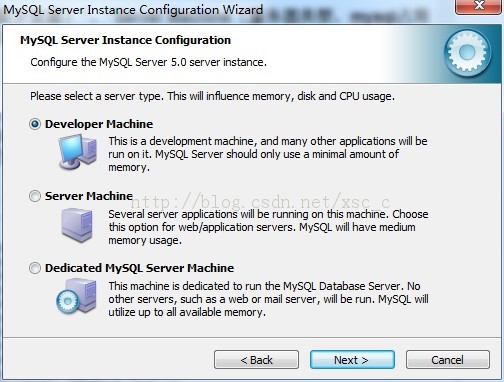Click the description "This machine is dedicated to run"
The width and height of the screenshot is (504, 382).
click(x=268, y=299)
